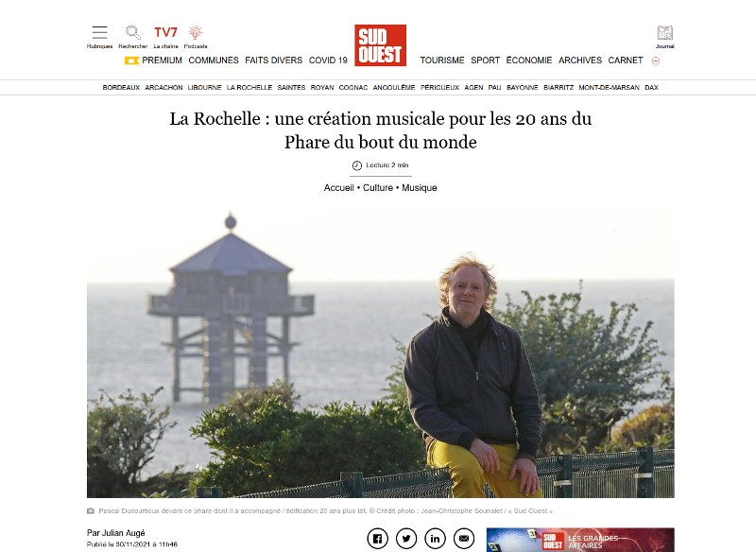The image size is (756, 552).
Task: Share the article on LinkedIn
Action: pyautogui.click(x=435, y=539)
